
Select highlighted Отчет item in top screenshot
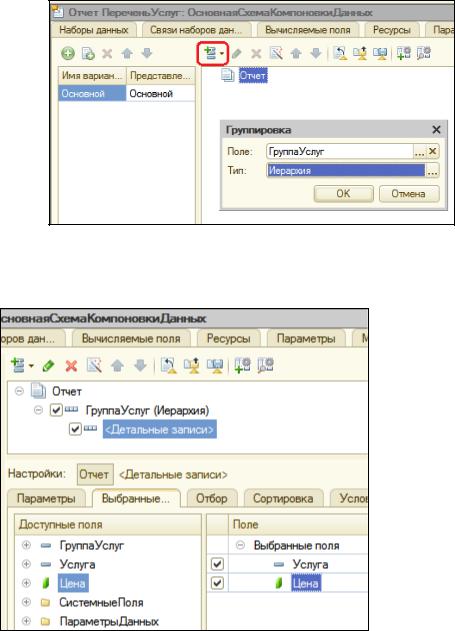pos(253,75)
